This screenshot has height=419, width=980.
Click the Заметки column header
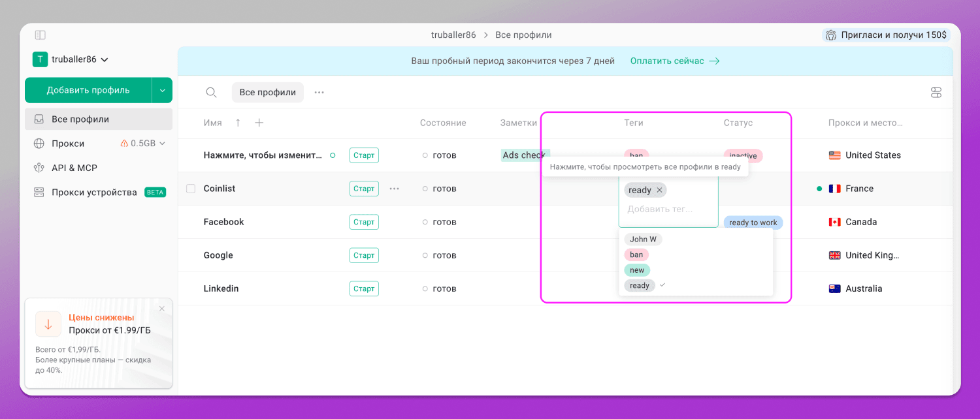[x=519, y=123]
